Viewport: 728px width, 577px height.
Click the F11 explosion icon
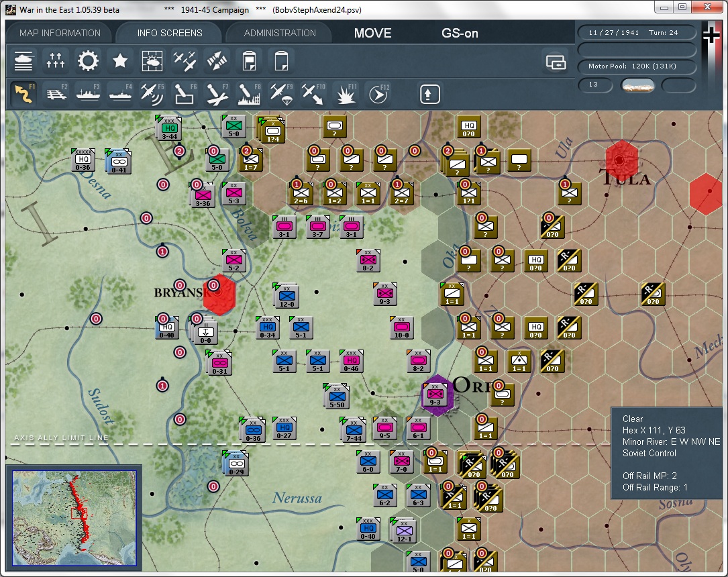(x=346, y=94)
